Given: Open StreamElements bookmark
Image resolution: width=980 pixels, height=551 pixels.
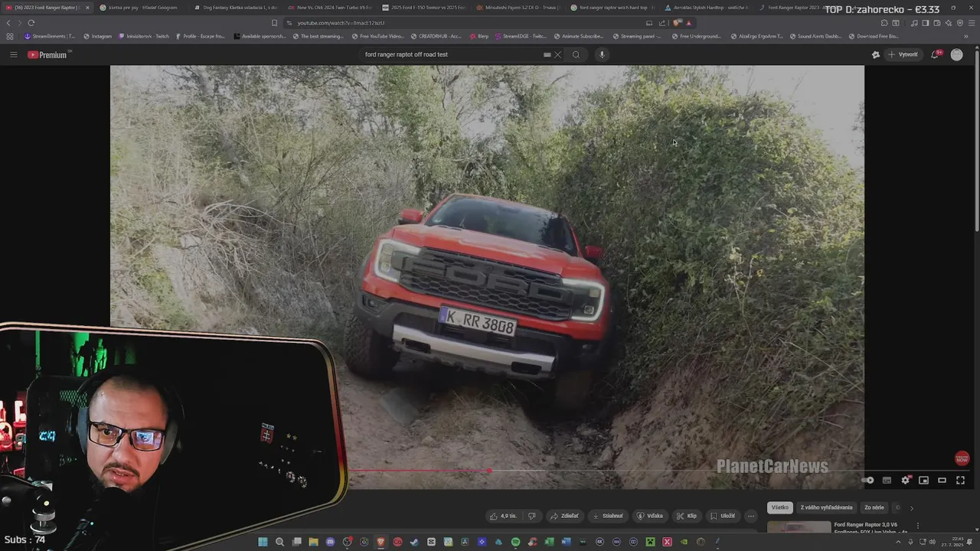Looking at the screenshot, I should (x=51, y=36).
